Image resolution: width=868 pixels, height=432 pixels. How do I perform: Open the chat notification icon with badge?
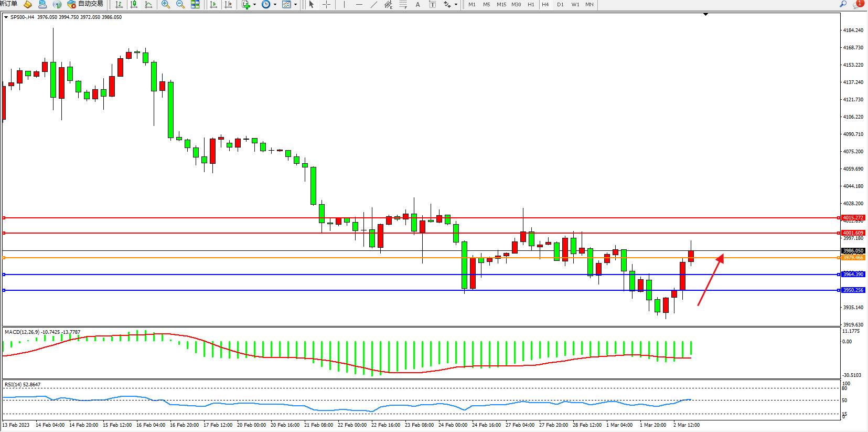(858, 4)
